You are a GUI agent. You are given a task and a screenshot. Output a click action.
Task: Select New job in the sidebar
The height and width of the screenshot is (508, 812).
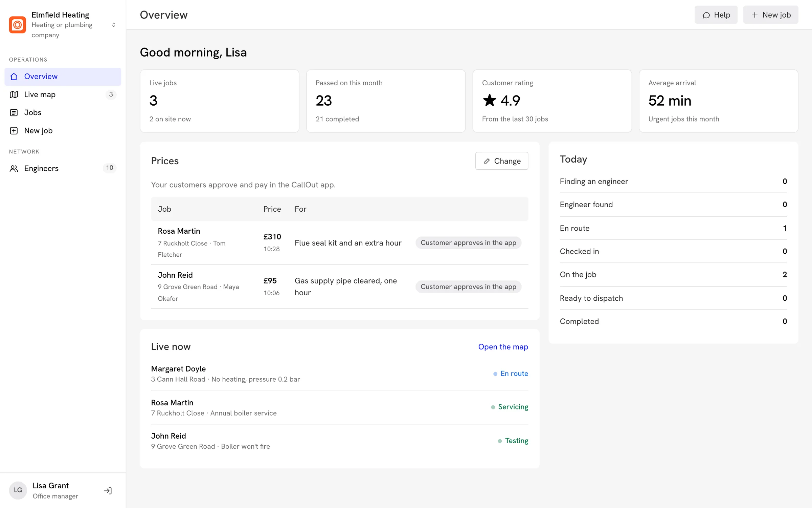tap(63, 131)
